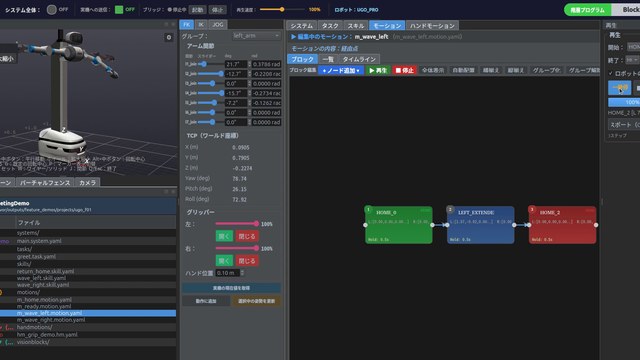Screen dimensions: 640x360
Task: Open the システム tab
Action: 302,25
